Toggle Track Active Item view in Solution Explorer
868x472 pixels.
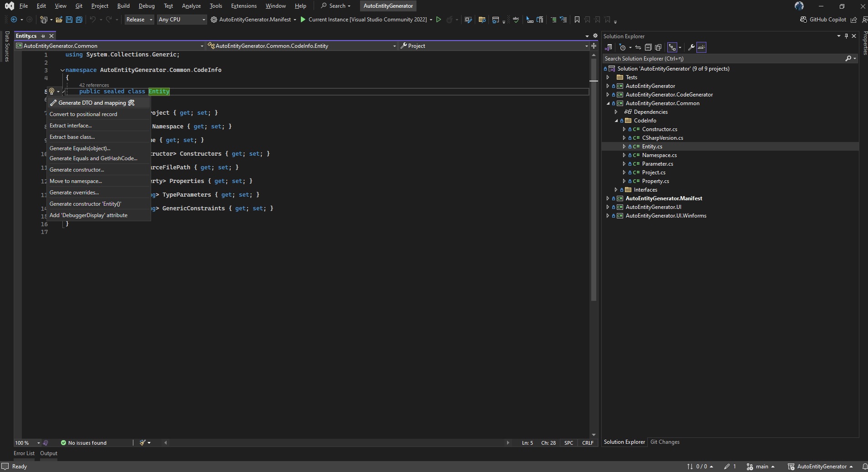[x=672, y=47]
